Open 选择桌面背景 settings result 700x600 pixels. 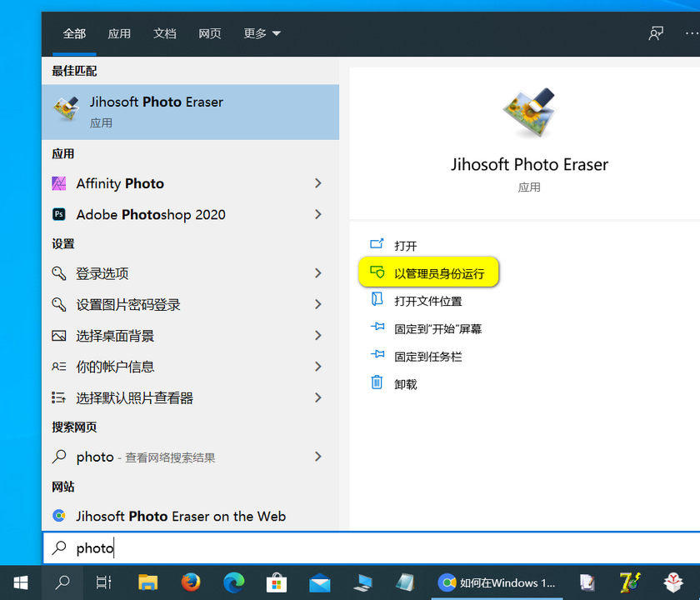(190, 336)
